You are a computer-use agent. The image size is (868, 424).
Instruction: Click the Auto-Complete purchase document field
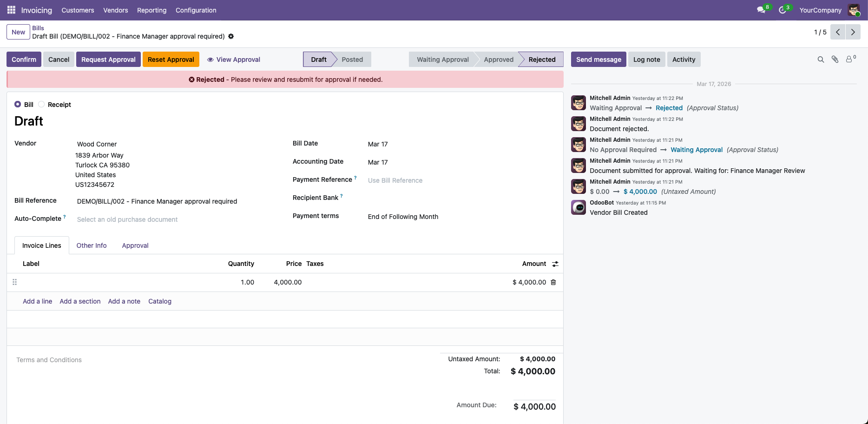click(127, 219)
